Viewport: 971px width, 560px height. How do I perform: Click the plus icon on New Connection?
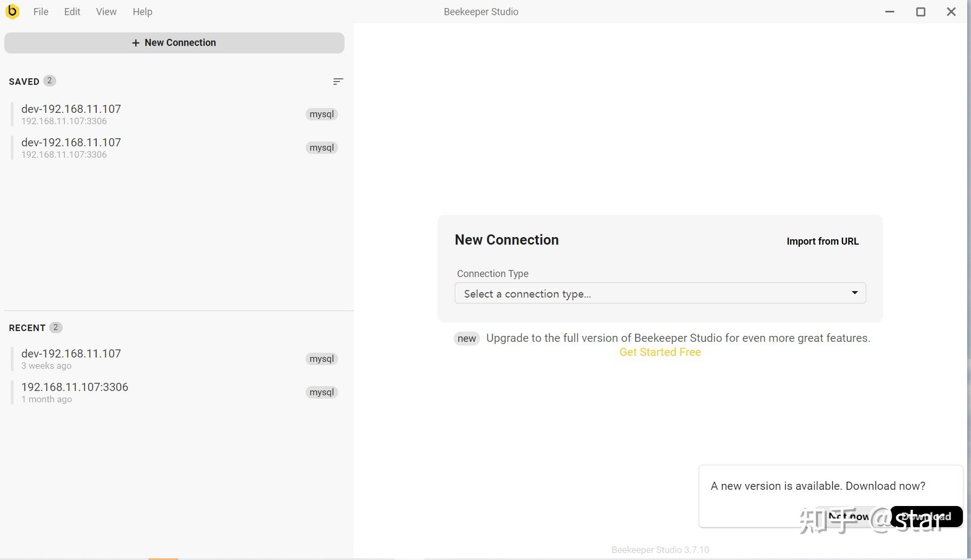136,43
